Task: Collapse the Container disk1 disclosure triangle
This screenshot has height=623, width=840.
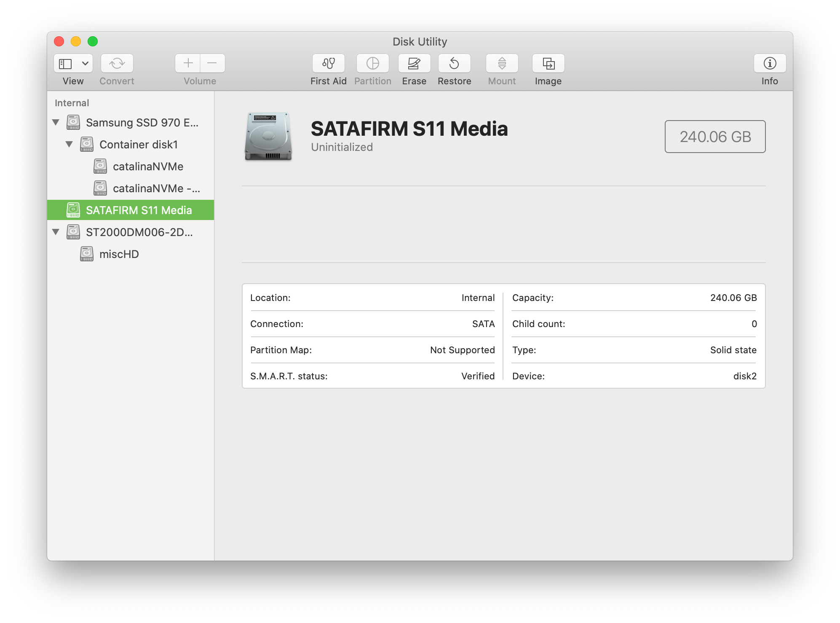Action: 69,144
